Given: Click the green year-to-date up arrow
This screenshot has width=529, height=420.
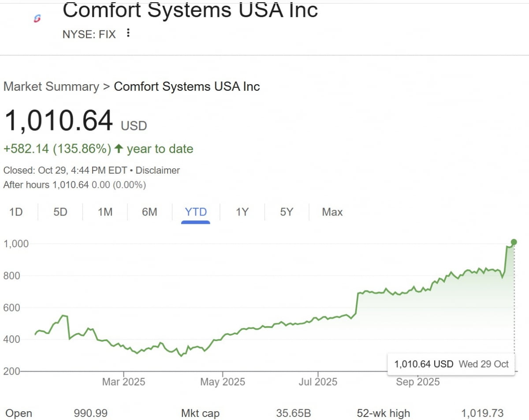Looking at the screenshot, I should [118, 149].
